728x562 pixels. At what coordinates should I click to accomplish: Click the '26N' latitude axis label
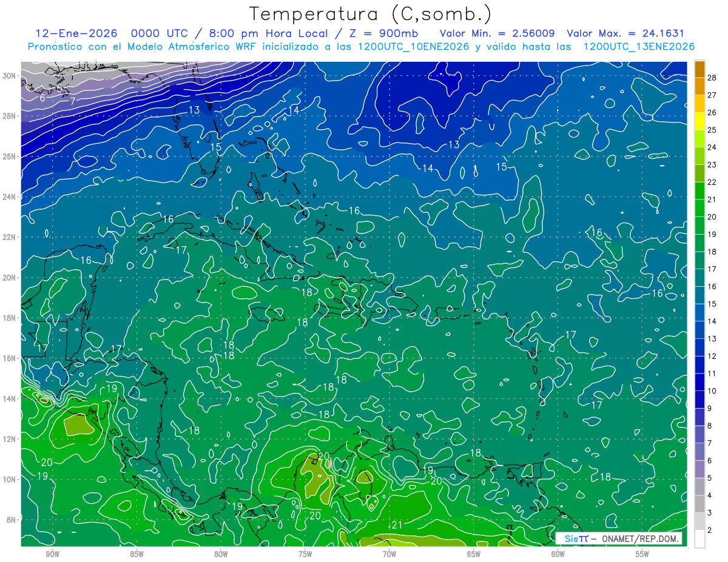(x=10, y=156)
